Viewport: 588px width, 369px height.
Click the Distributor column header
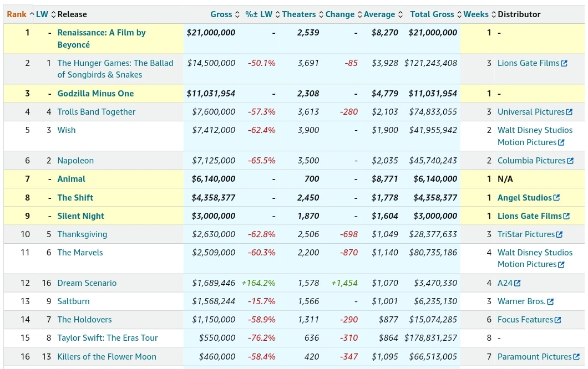(x=519, y=14)
